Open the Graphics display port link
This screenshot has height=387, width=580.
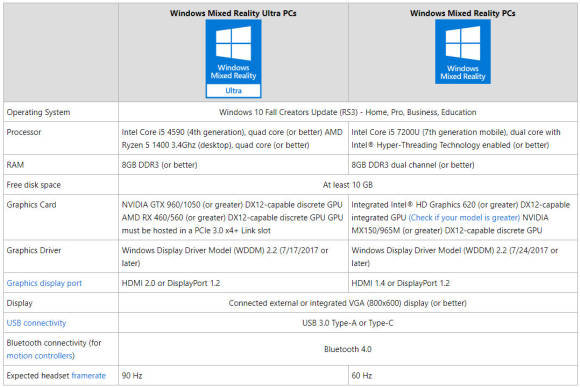click(x=44, y=283)
